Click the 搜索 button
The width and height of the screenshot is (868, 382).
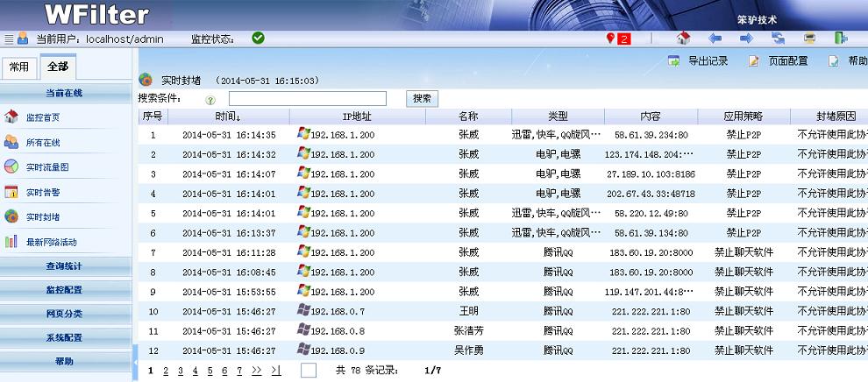pos(422,99)
